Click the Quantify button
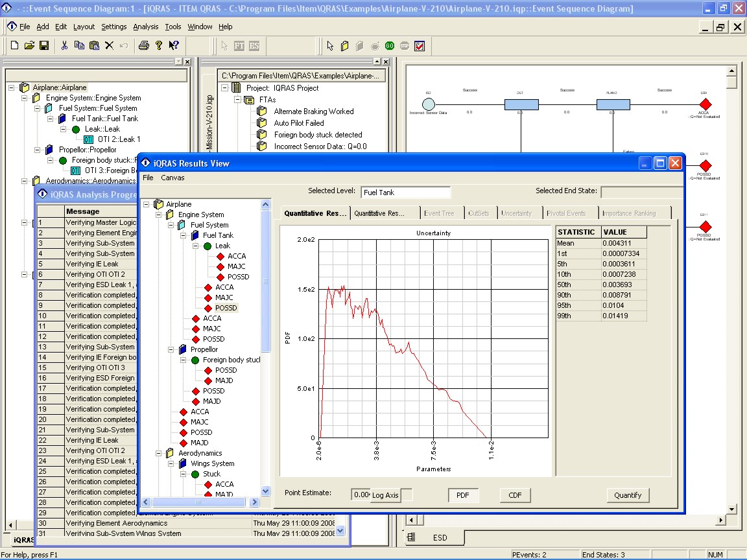Viewport: 747px width, 560px height. 628,495
